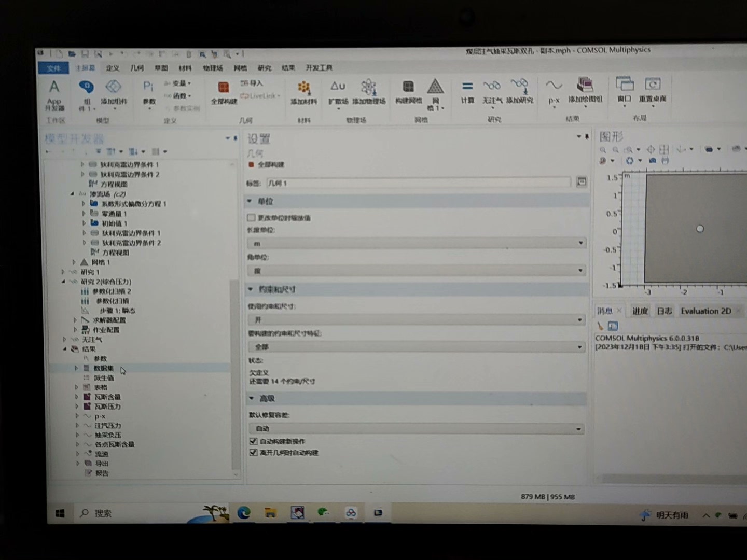Viewport: 747px width, 560px height.
Task: Open the 角单位 dropdown showing 度
Action: [x=417, y=270]
